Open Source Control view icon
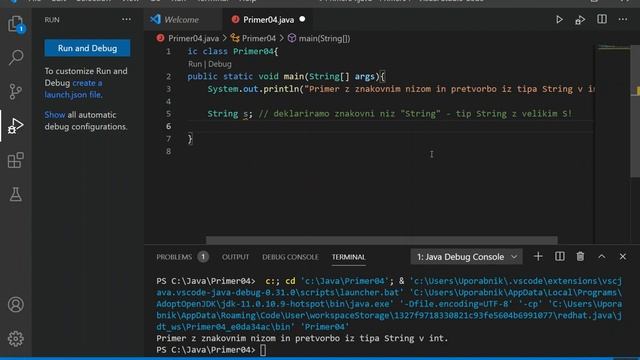 coord(16,91)
